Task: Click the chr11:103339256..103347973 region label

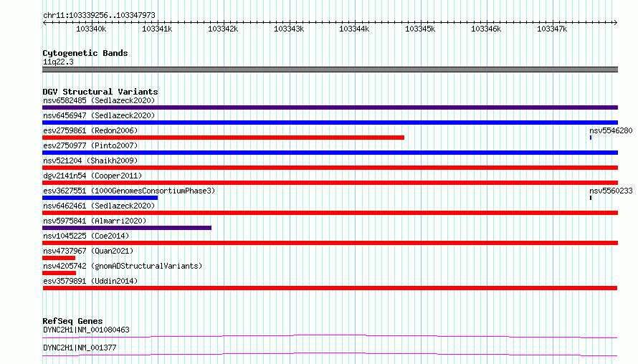Action: click(x=99, y=15)
